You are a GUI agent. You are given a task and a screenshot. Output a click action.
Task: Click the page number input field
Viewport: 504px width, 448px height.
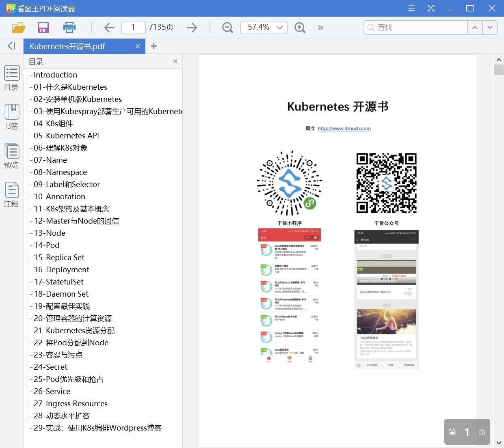[134, 27]
